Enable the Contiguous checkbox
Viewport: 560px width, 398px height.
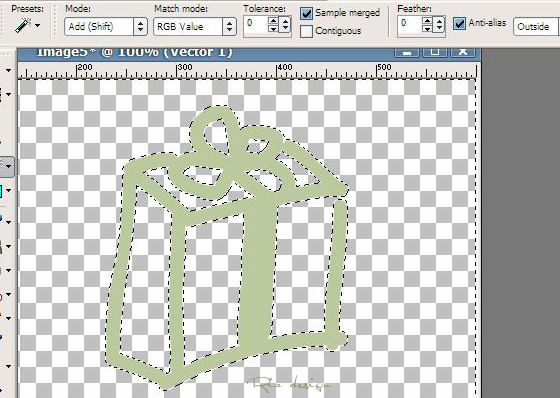[306, 31]
